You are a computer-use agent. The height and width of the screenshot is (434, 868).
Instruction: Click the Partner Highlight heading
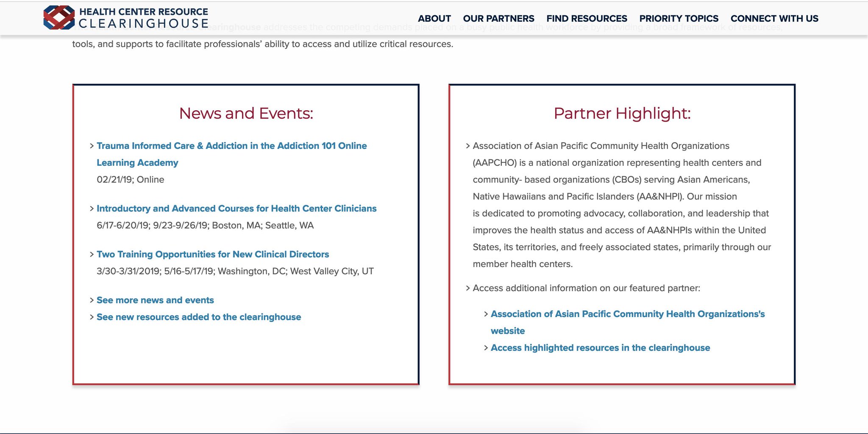622,113
